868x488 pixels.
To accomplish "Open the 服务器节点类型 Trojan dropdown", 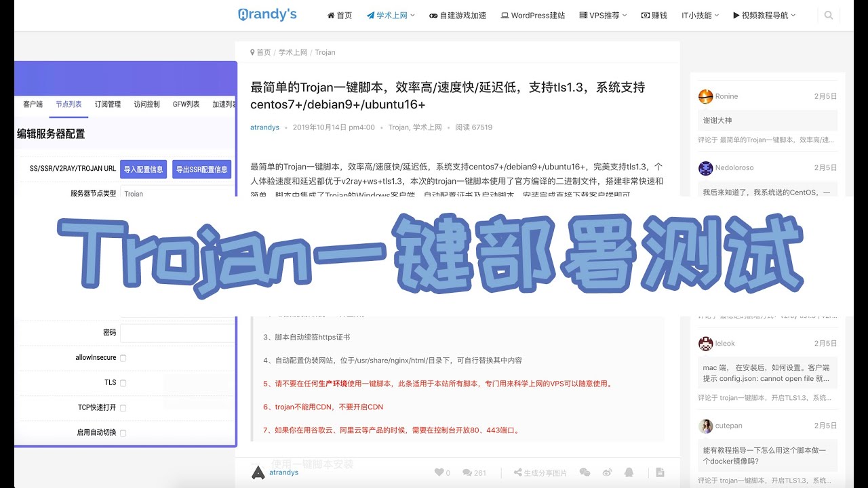I will click(178, 194).
